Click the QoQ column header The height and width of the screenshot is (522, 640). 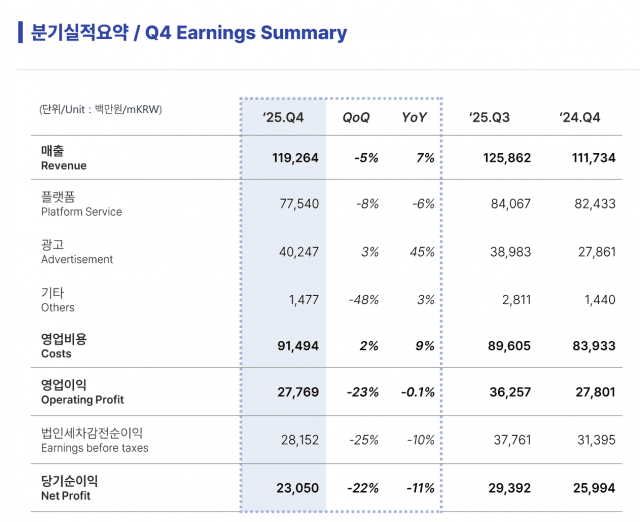click(356, 118)
